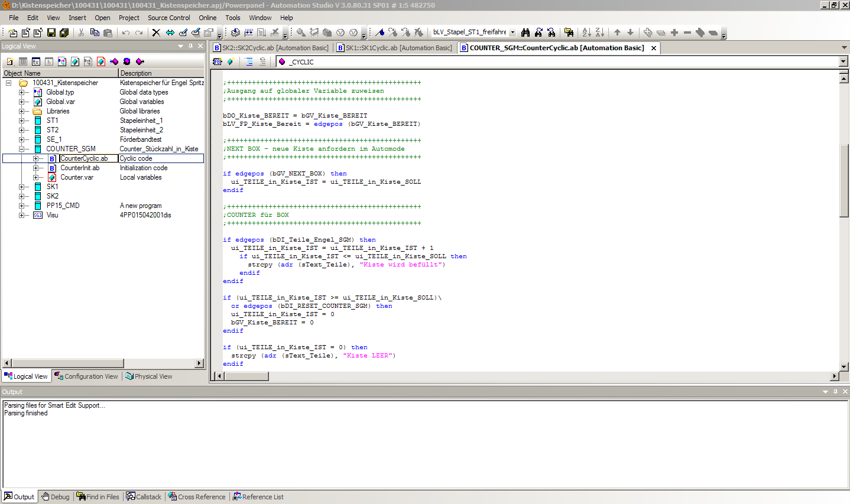Click the table grid icon in Logical View toolbar
The width and height of the screenshot is (850, 504).
[x=23, y=61]
